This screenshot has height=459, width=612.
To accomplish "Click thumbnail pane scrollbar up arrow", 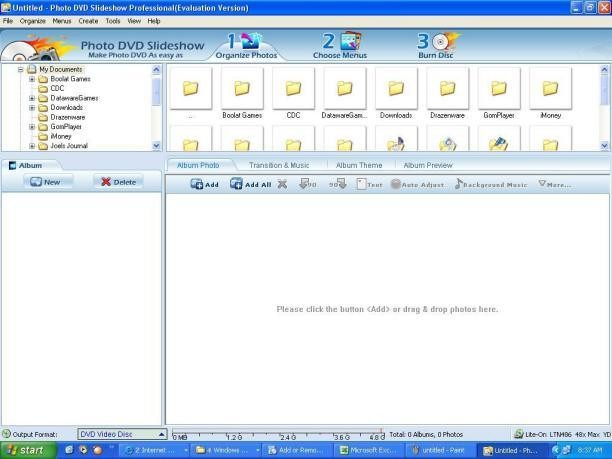I will coord(604,70).
